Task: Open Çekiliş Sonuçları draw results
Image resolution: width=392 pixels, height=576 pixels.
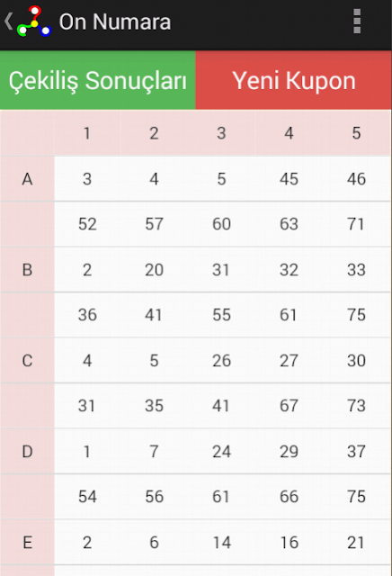Action: [98, 80]
